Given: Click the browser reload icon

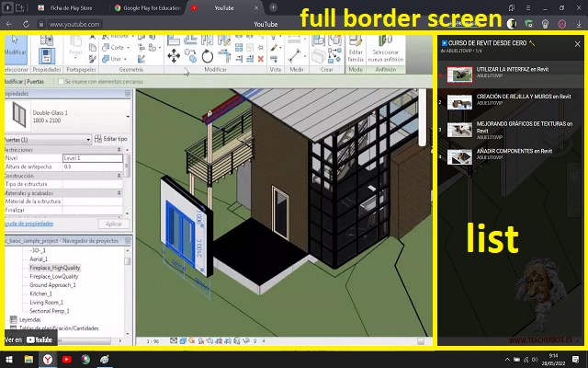Looking at the screenshot, I should tap(26, 24).
